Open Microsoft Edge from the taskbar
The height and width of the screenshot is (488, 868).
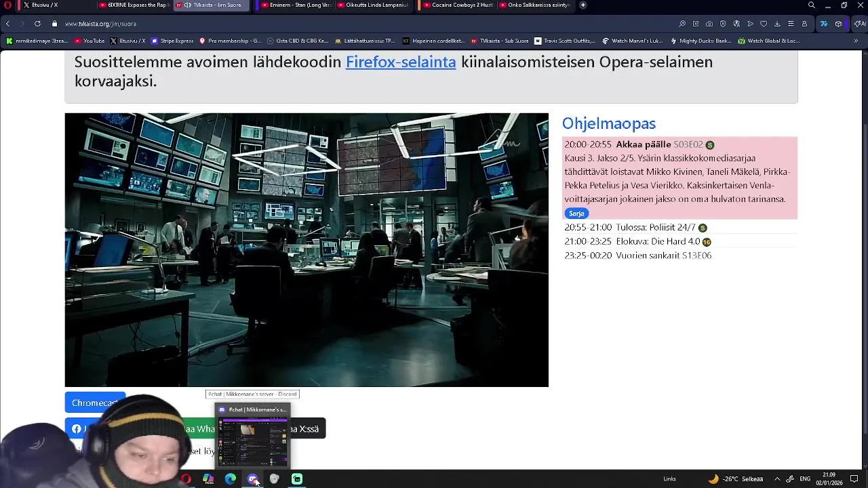tap(231, 479)
